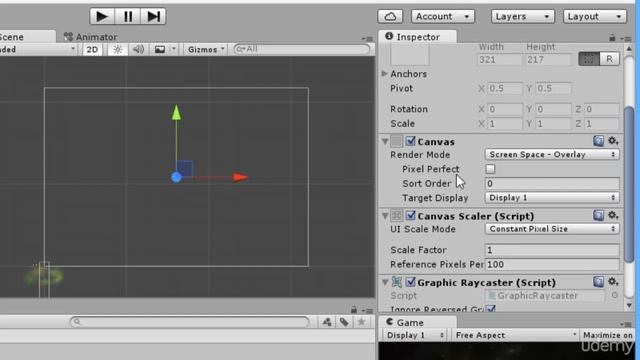The width and height of the screenshot is (640, 360).
Task: Open the Canvas Scaler gear menu
Action: [613, 216]
